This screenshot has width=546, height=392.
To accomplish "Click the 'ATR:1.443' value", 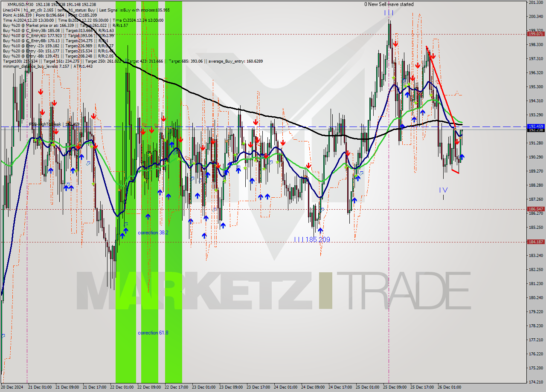I will coord(83,66).
